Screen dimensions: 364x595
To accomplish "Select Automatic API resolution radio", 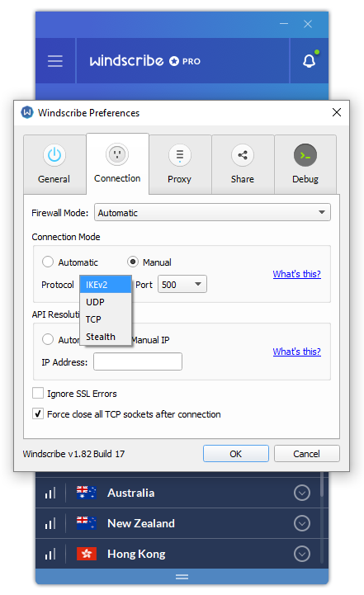I will point(48,339).
